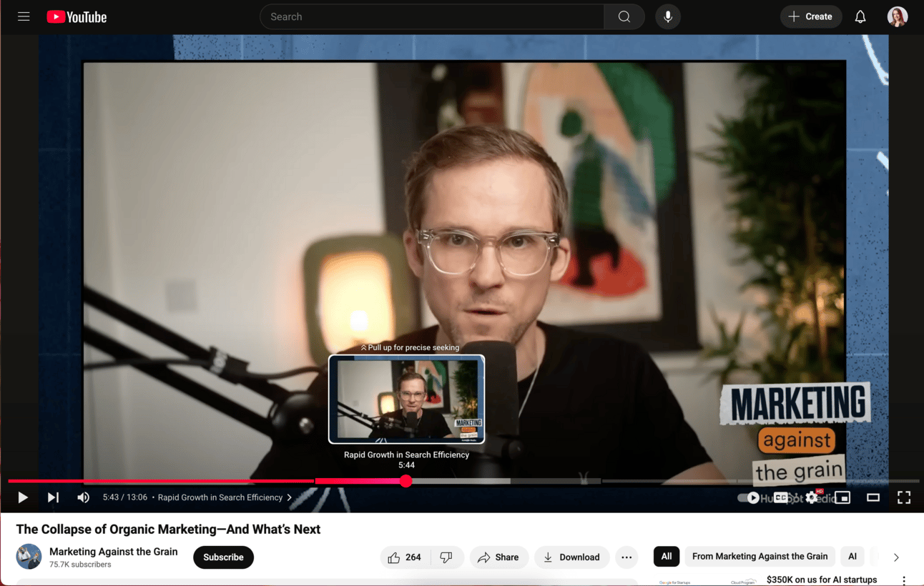Select the All filter chip
This screenshot has height=586, width=924.
click(667, 556)
